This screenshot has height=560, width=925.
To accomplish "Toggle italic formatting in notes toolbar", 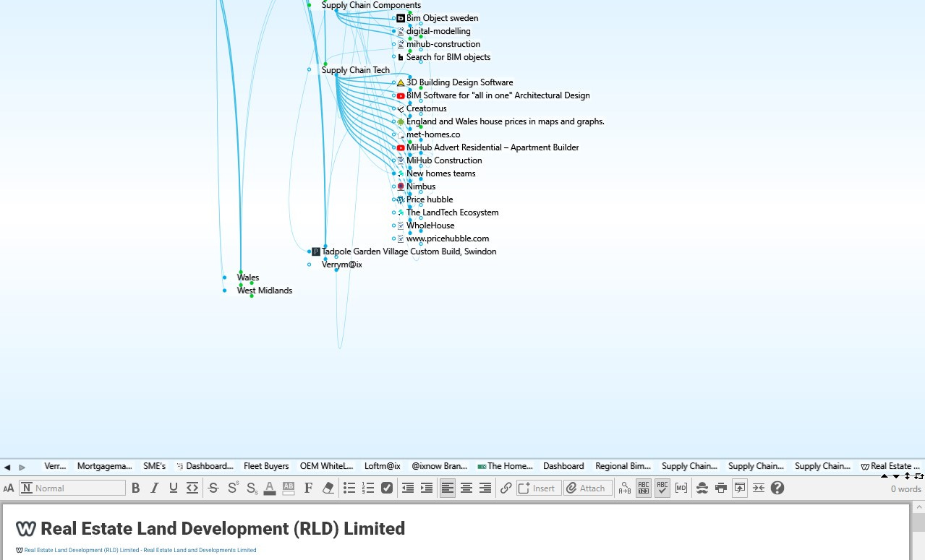I will coord(154,488).
